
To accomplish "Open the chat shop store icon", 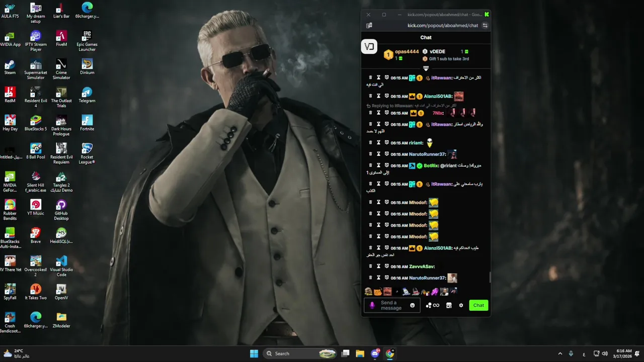I will click(x=449, y=305).
